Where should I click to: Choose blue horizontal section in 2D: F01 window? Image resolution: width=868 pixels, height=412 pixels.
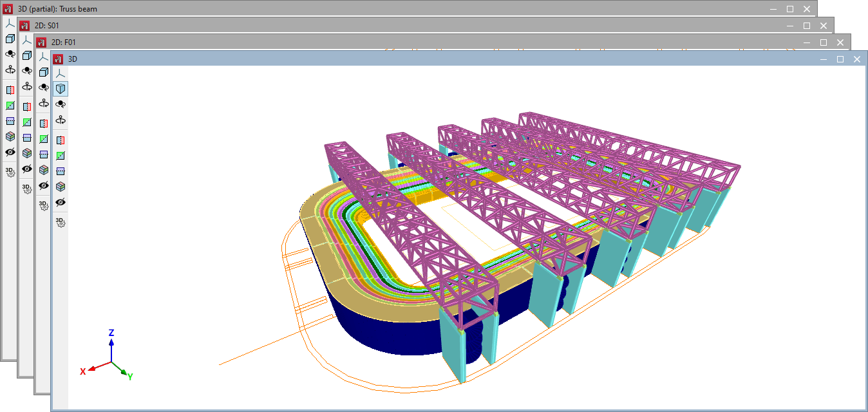click(44, 154)
